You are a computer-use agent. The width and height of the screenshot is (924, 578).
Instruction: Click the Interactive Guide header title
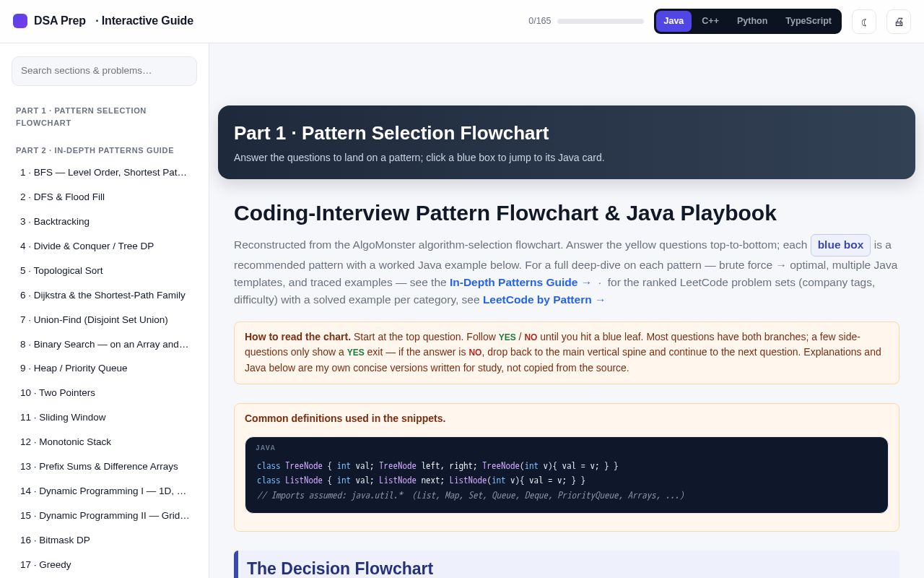[144, 21]
